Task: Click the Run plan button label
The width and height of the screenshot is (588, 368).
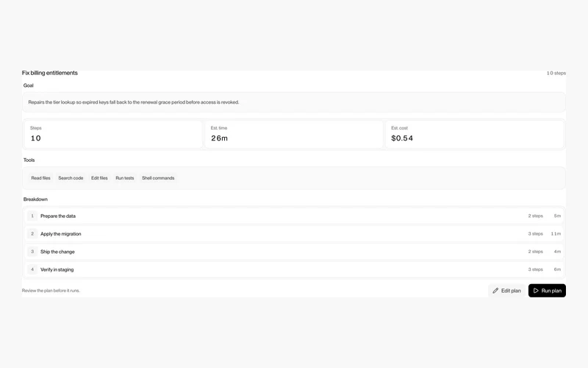Action: coord(551,291)
